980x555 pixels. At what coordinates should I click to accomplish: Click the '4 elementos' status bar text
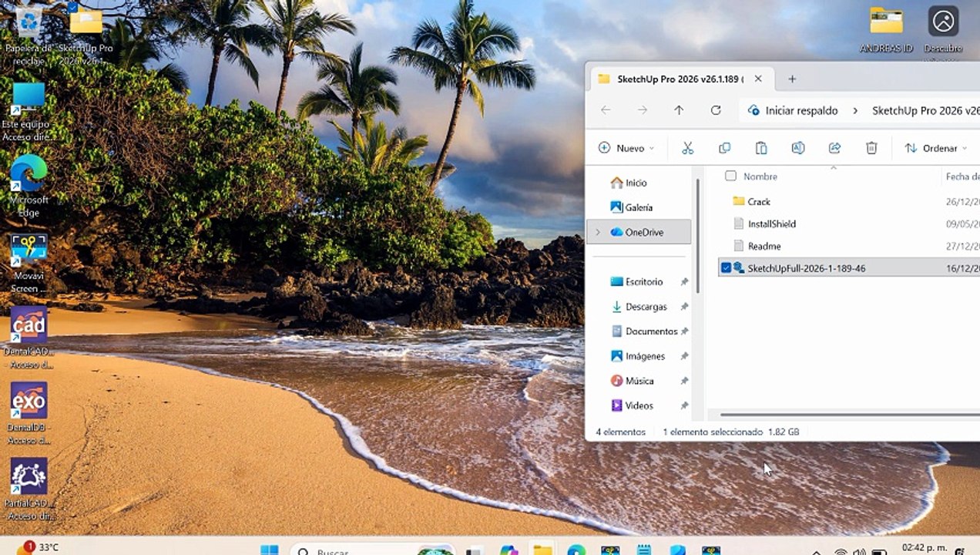pyautogui.click(x=620, y=432)
